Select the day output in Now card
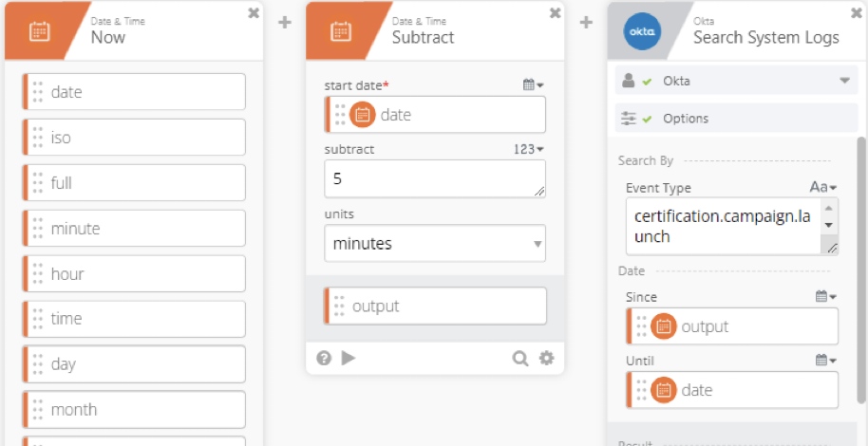The width and height of the screenshot is (868, 446). (134, 364)
